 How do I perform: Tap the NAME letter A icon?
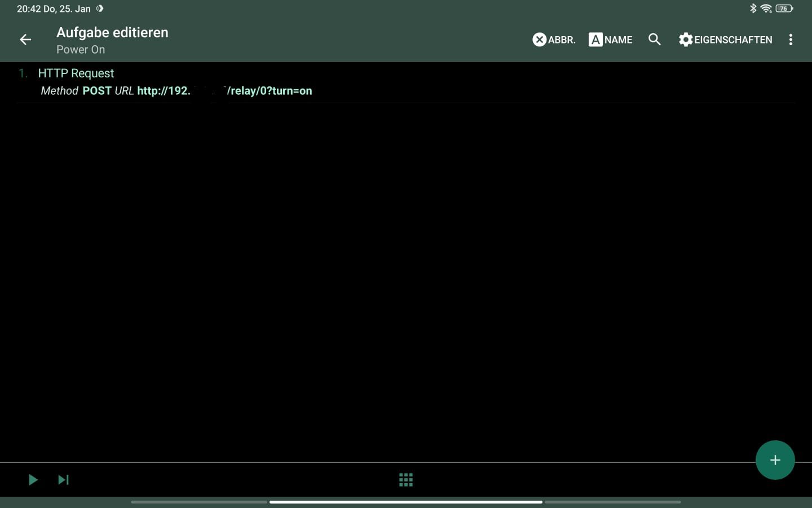(595, 40)
